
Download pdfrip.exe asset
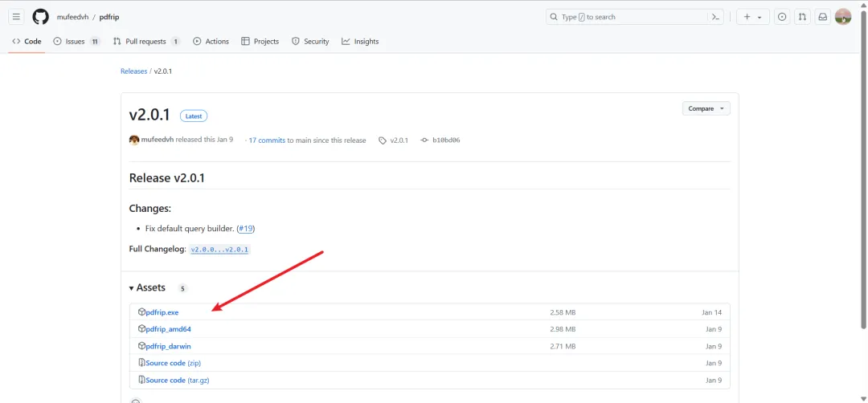coord(162,312)
